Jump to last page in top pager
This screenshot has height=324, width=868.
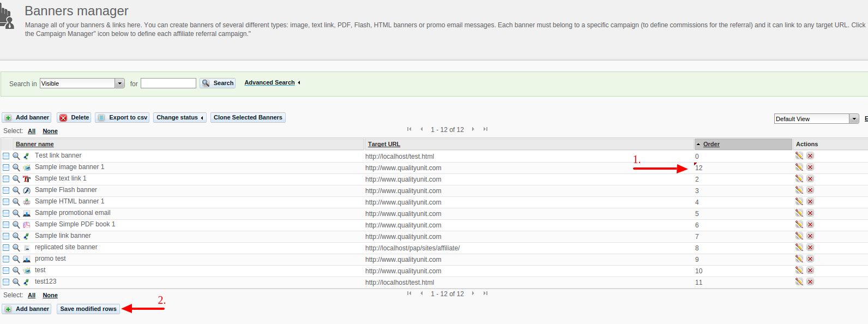coord(485,129)
